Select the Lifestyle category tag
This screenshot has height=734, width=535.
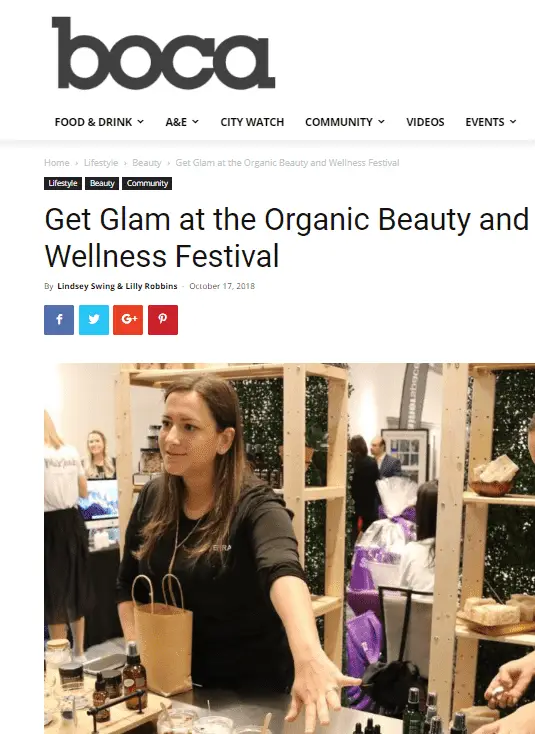coord(63,183)
